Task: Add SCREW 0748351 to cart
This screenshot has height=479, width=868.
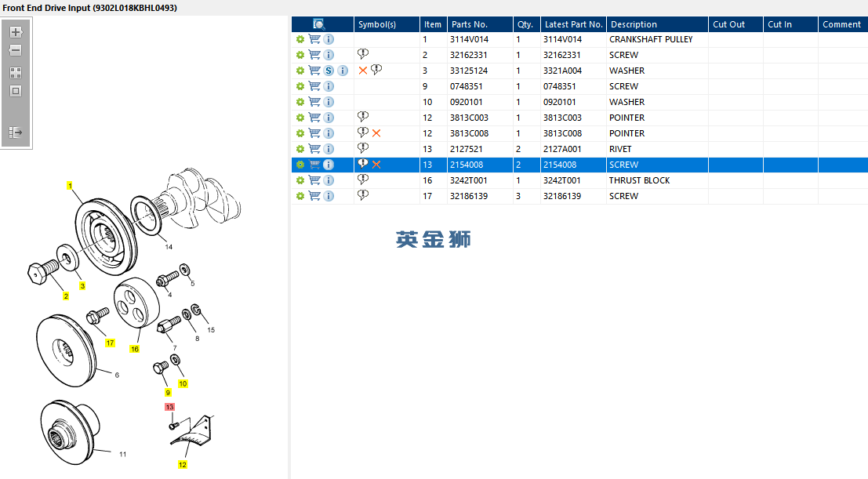Action: [314, 86]
